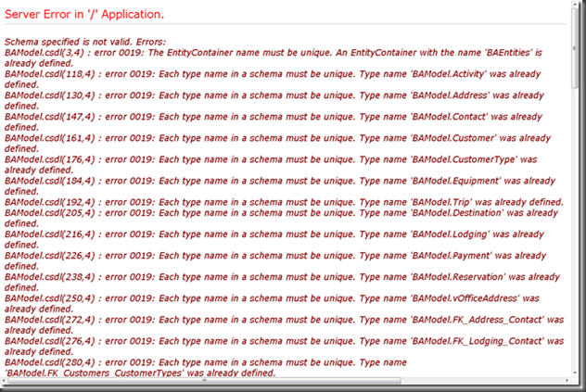Select the error line mentioning 'BAModel.Payment'
The width and height of the screenshot is (586, 392).
pos(275,260)
